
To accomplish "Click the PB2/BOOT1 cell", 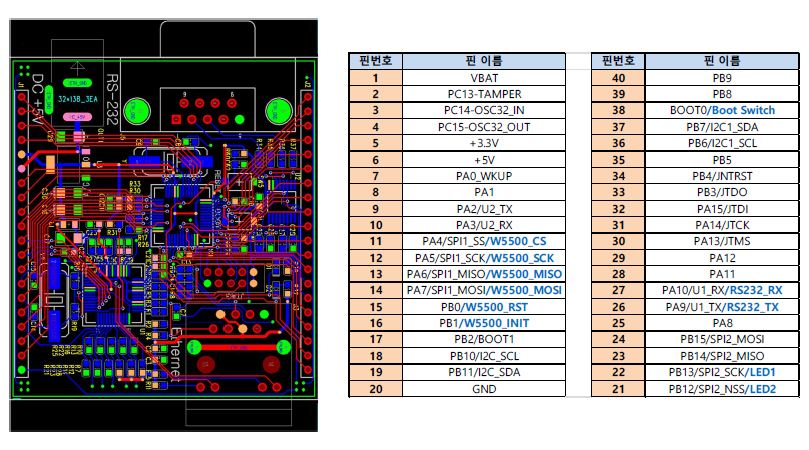I will click(x=484, y=339).
